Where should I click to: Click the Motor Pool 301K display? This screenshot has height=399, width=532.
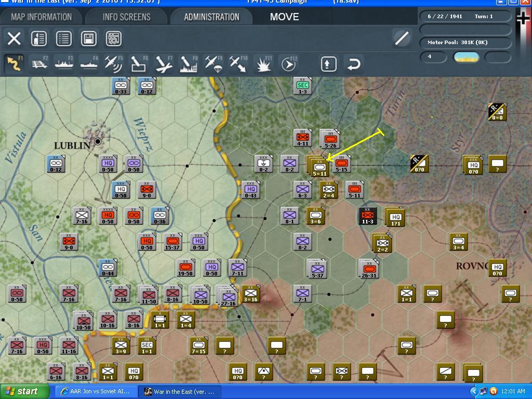tap(465, 43)
